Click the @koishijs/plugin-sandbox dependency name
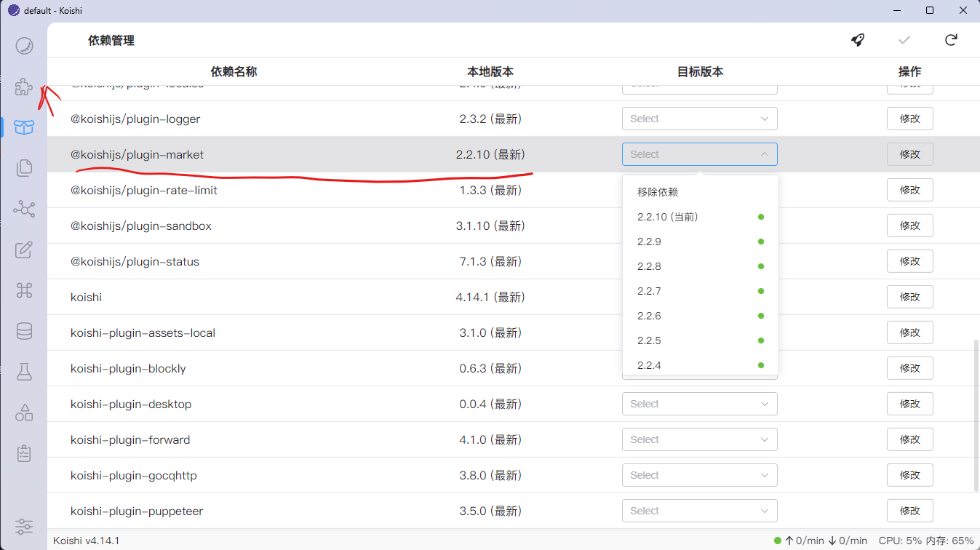 [141, 226]
